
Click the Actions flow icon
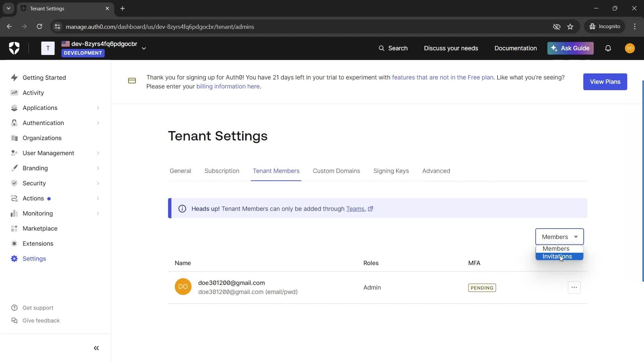[x=14, y=198]
